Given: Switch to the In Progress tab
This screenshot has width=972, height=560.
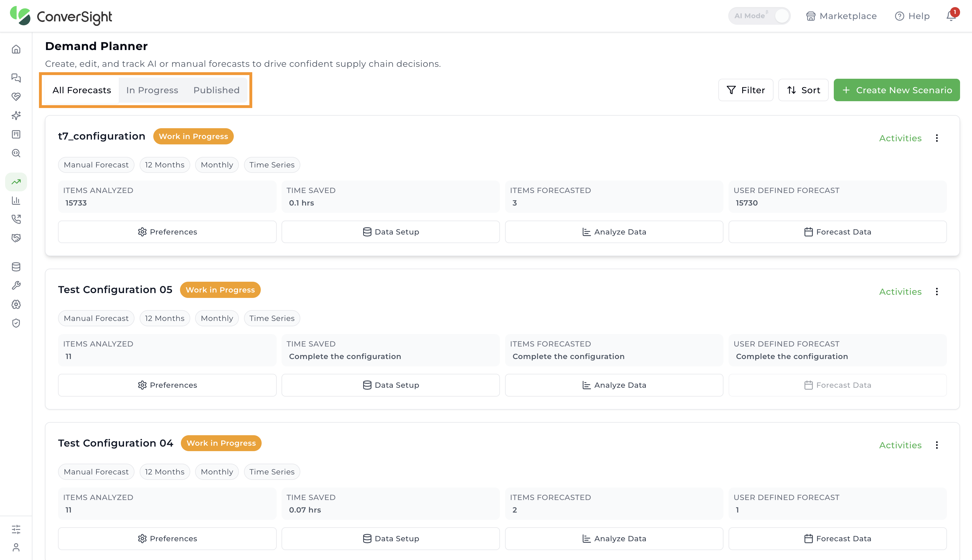Looking at the screenshot, I should point(152,90).
